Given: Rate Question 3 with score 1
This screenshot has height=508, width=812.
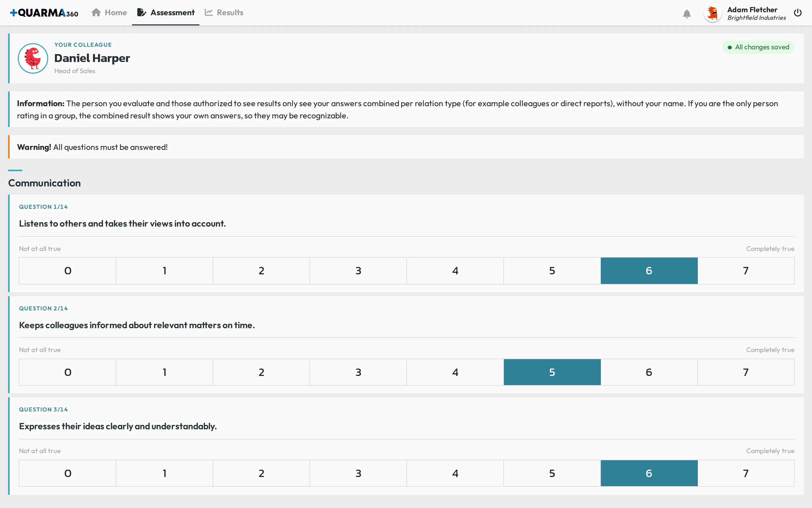Looking at the screenshot, I should coord(164,473).
